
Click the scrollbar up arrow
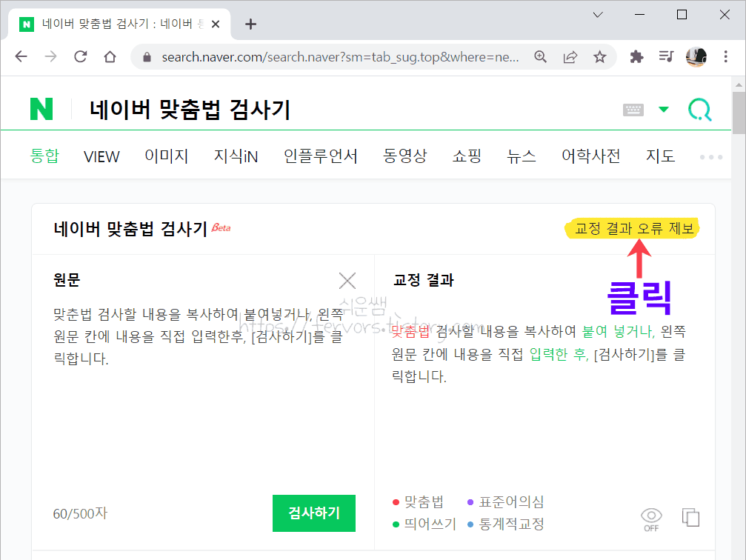click(x=739, y=85)
